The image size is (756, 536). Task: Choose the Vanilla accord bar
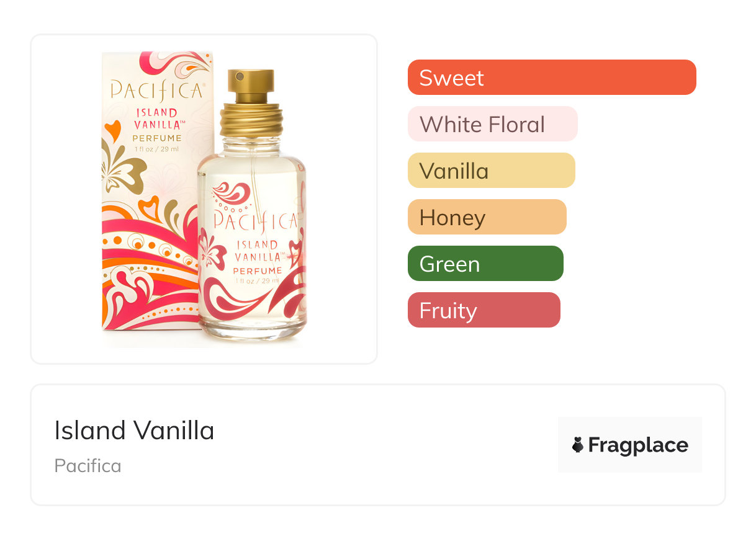(x=492, y=171)
